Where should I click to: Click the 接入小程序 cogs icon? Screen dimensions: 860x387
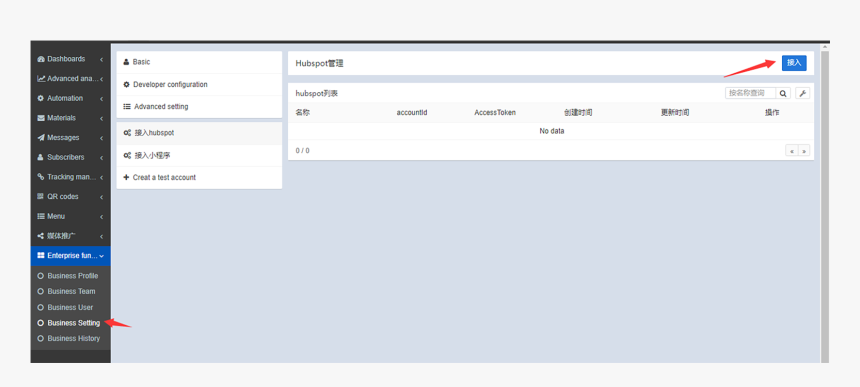click(x=127, y=156)
